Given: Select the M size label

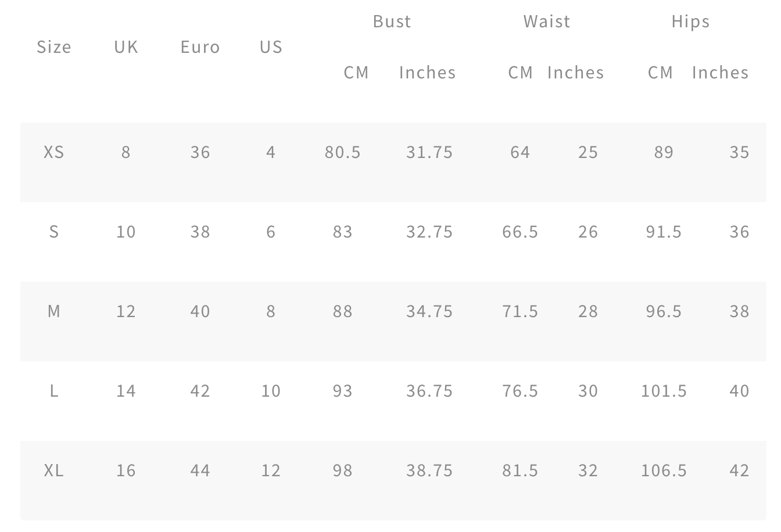Looking at the screenshot, I should pos(54,311).
